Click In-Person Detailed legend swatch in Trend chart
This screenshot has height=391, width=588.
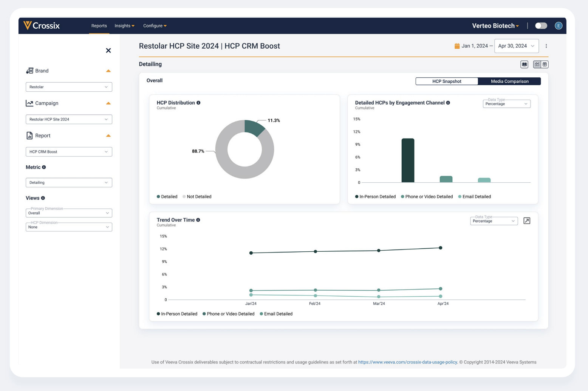[x=158, y=314]
